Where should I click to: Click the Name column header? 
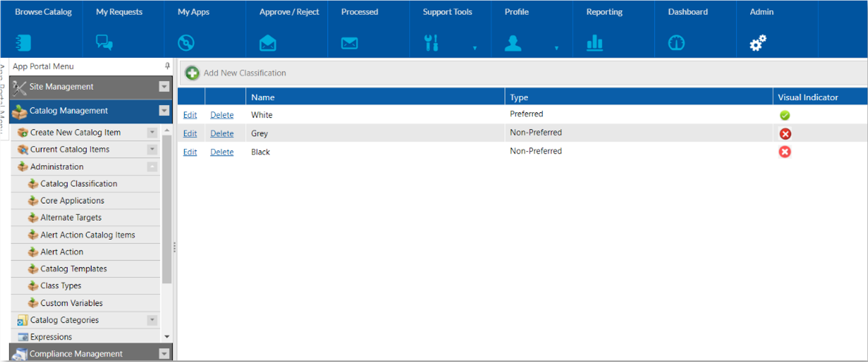point(263,98)
